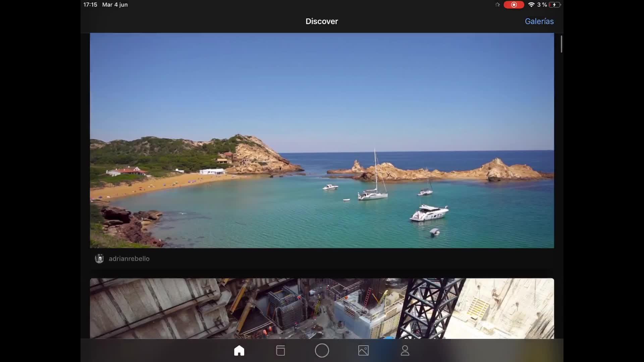This screenshot has height=362, width=644.
Task: Tap the Home tab icon
Action: click(239, 351)
